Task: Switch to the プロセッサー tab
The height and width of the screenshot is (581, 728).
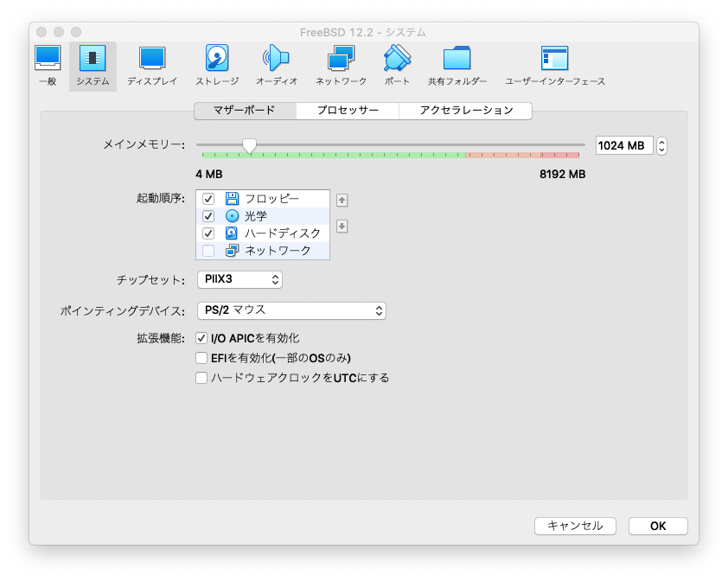Action: (x=347, y=111)
